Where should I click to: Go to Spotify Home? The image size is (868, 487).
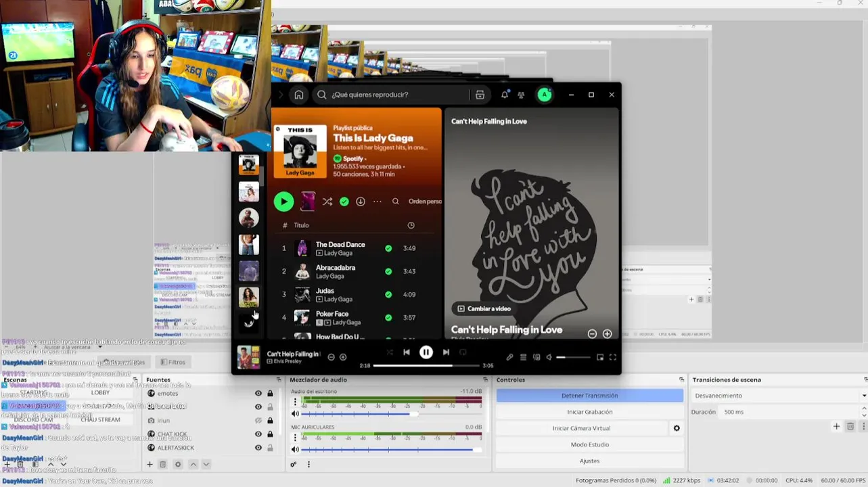coord(299,95)
